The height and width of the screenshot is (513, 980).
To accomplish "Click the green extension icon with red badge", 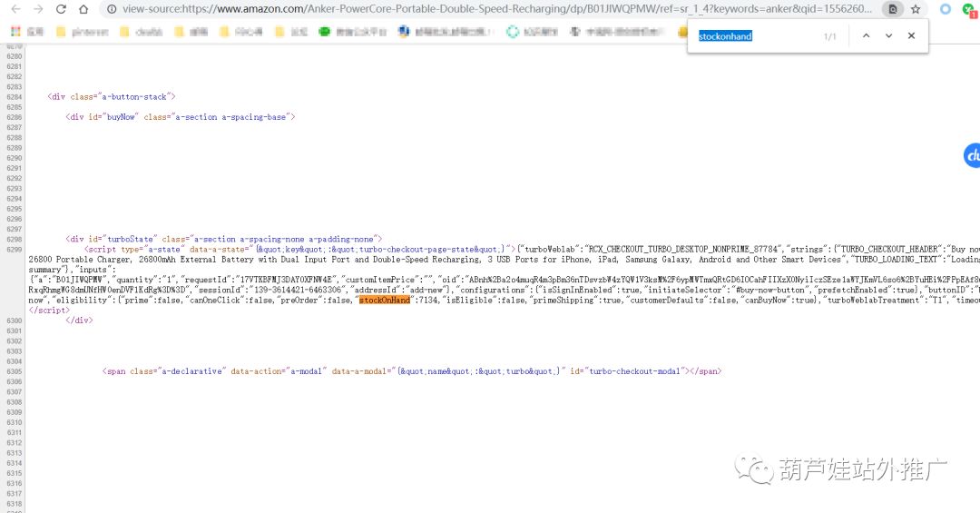I will (971, 9).
